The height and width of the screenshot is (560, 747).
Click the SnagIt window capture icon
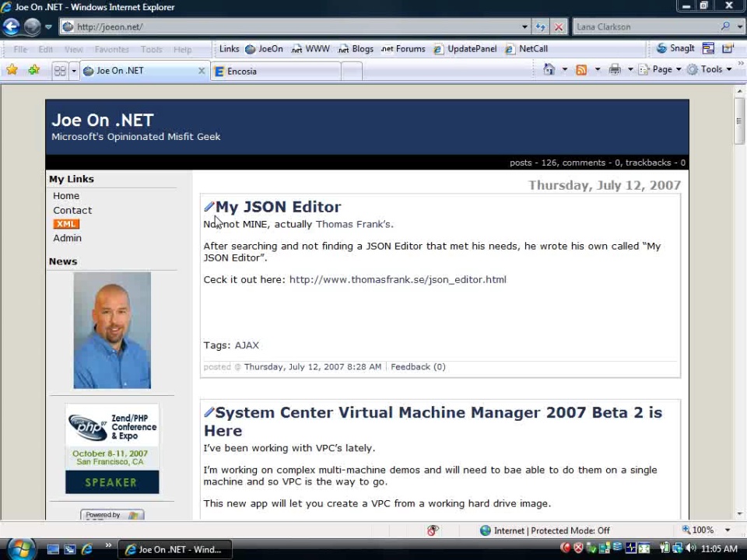[x=708, y=48]
